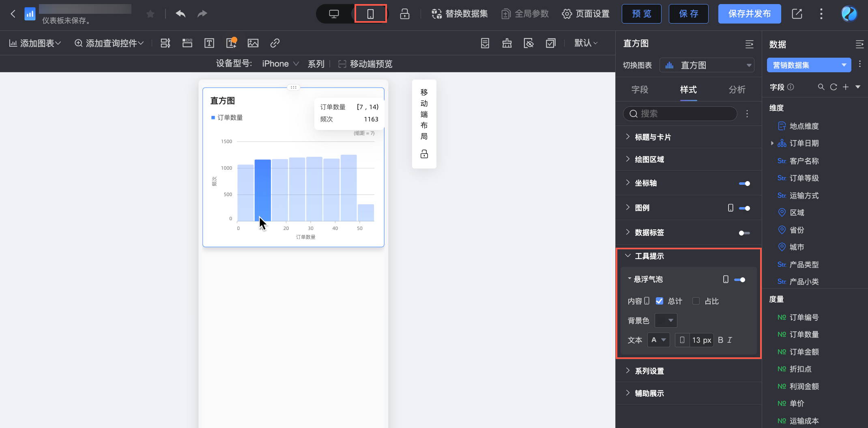
Task: Toggle the 悬浮气泡 switch
Action: click(739, 280)
